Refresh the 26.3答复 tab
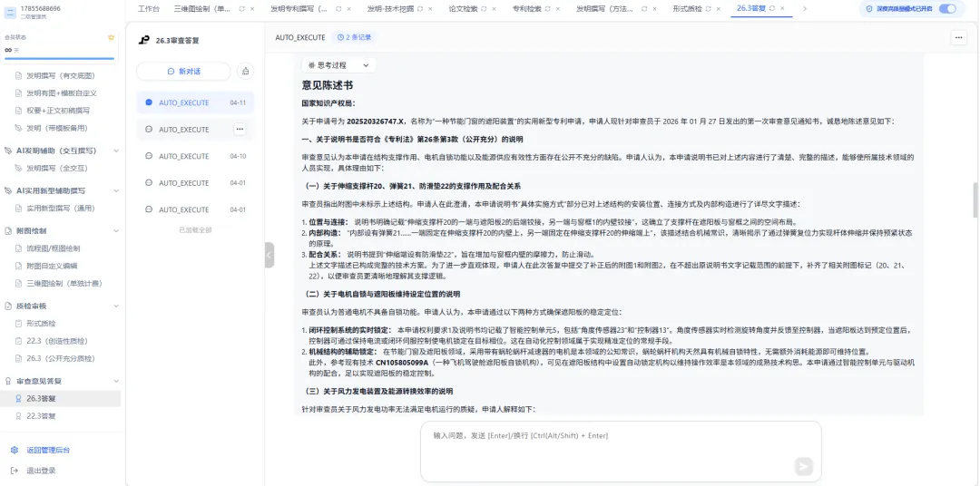The image size is (980, 486). (772, 8)
